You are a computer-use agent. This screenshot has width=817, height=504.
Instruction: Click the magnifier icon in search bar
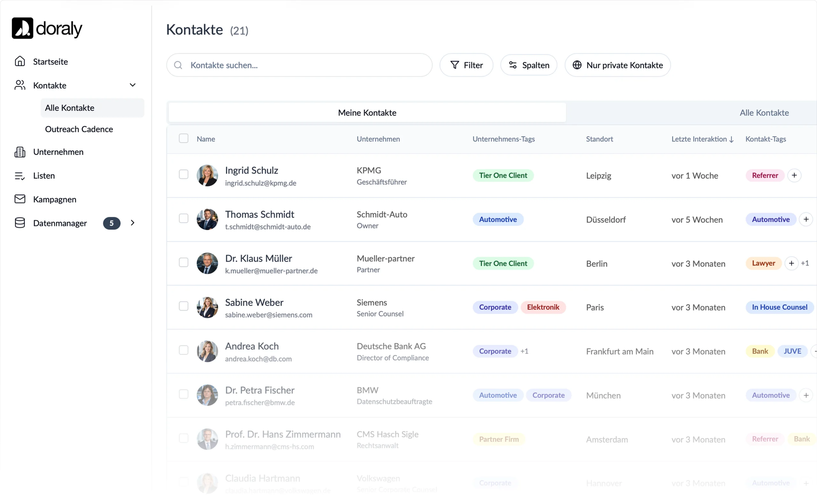178,65
